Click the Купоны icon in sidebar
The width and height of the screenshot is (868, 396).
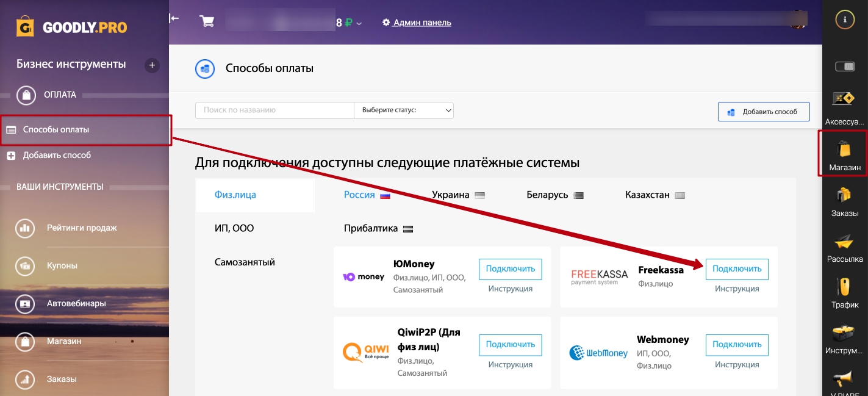25,266
